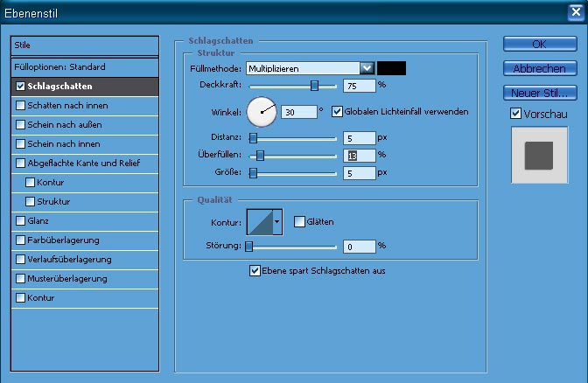Enable the Glätten checkbox
The image size is (588, 383).
click(298, 222)
